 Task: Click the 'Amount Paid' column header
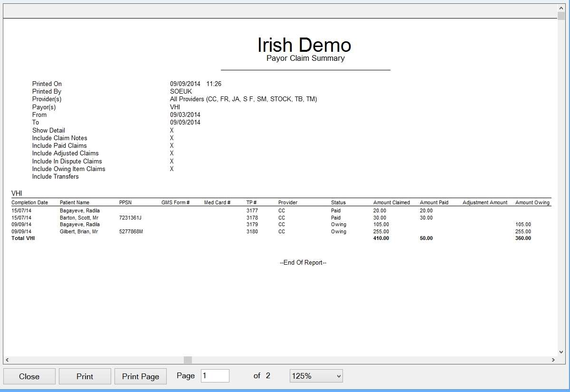point(434,202)
